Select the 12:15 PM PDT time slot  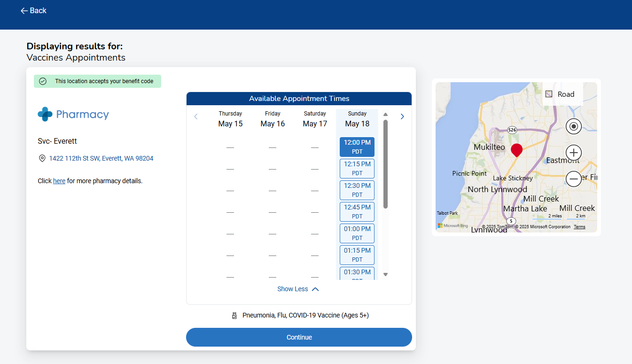click(x=357, y=169)
